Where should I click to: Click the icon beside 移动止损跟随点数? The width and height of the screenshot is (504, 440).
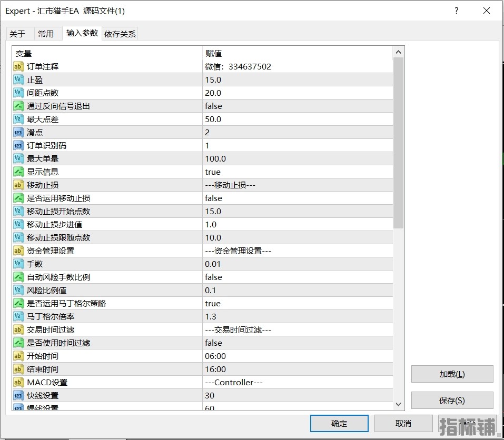(18, 238)
